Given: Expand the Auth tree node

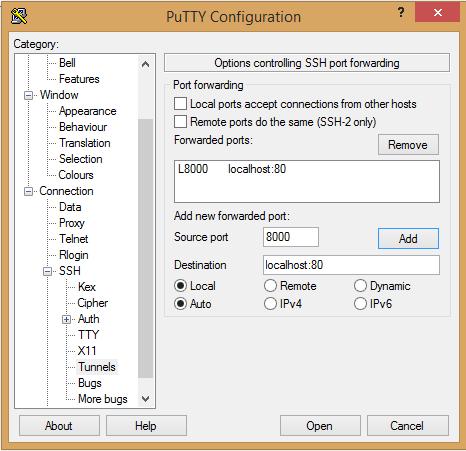Looking at the screenshot, I should pyautogui.click(x=66, y=319).
